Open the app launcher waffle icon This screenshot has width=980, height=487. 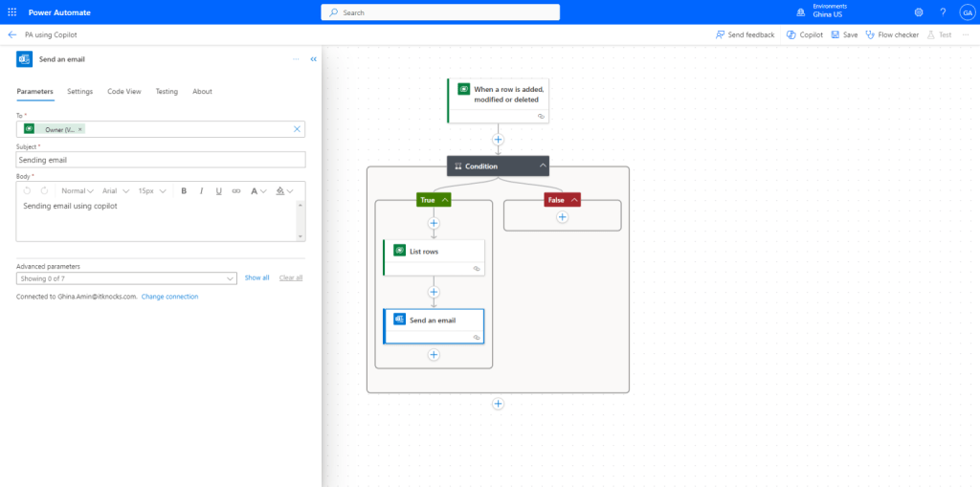[12, 12]
